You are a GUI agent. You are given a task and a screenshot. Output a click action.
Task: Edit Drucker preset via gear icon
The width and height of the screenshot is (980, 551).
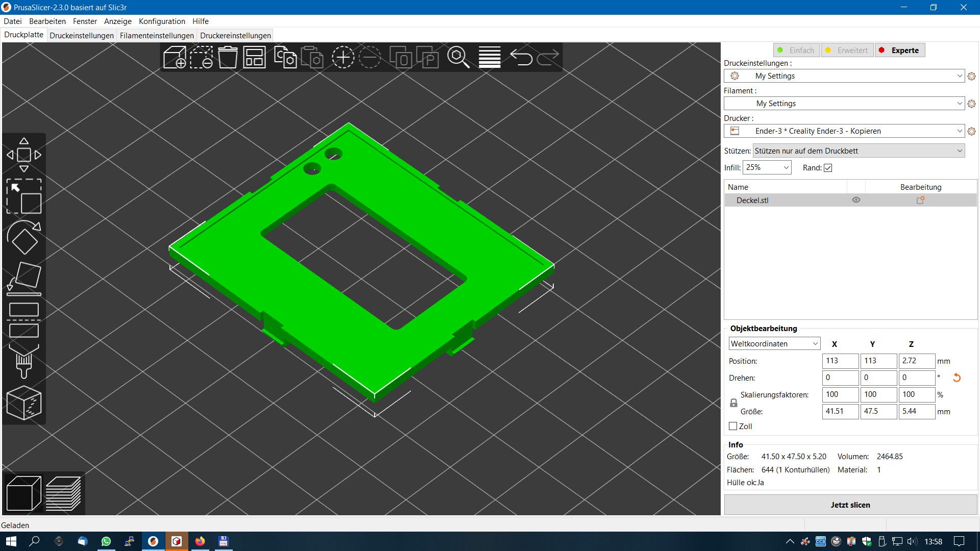point(971,131)
